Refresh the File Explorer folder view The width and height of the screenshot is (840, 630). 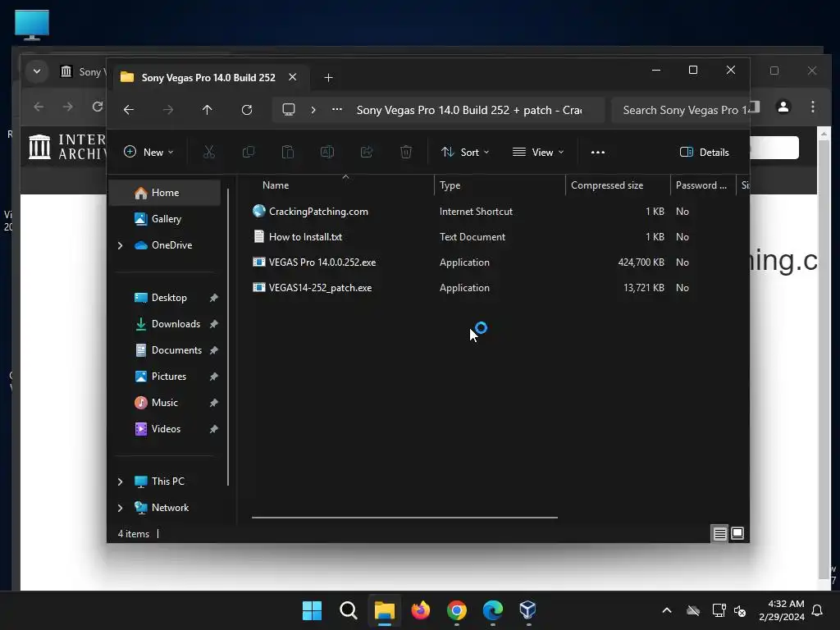(247, 110)
